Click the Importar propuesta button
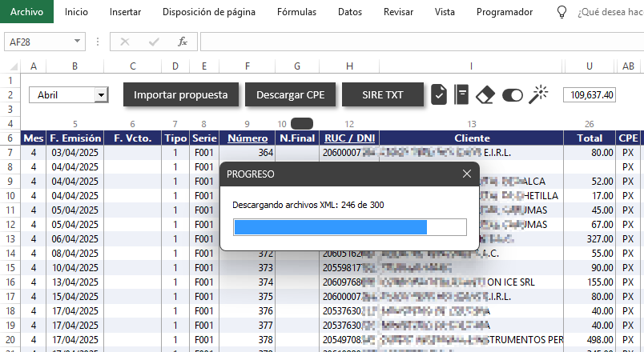This screenshot has width=644, height=352. 181,94
